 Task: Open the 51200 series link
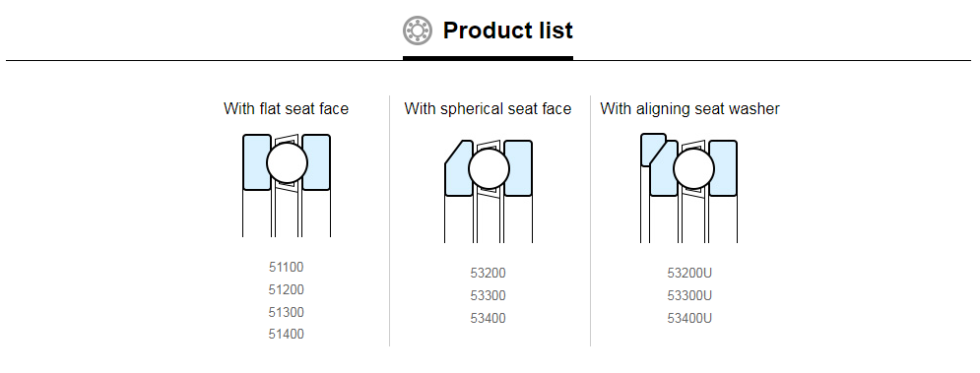287,290
